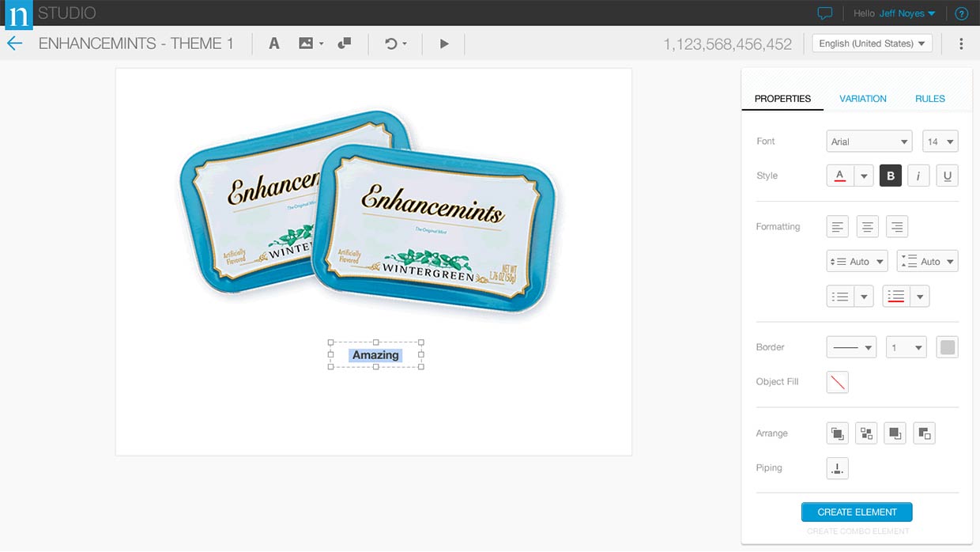Open the line spacing Auto dropdown
The width and height of the screenshot is (980, 552).
click(857, 262)
